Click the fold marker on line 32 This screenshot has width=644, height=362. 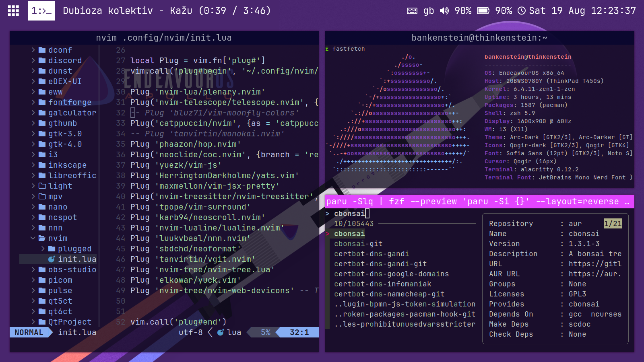[x=133, y=113]
